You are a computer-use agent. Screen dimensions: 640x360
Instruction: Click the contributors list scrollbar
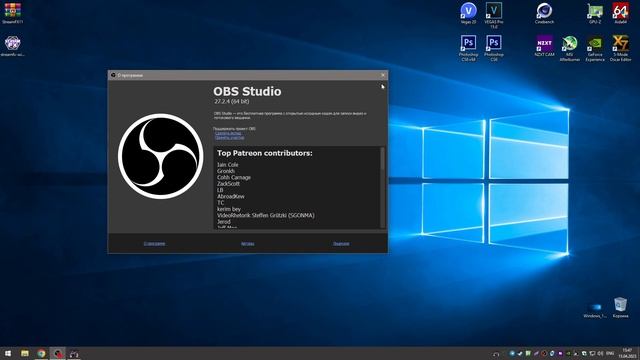pos(382,187)
